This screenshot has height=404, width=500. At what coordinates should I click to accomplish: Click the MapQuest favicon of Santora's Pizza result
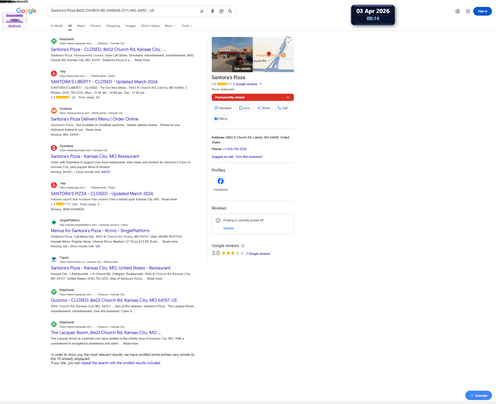54,41
